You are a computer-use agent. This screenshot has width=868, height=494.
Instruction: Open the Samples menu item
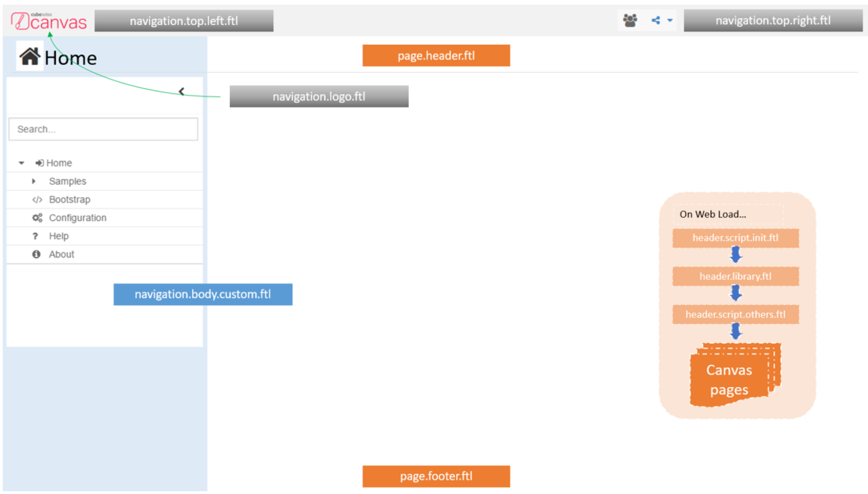tap(67, 181)
